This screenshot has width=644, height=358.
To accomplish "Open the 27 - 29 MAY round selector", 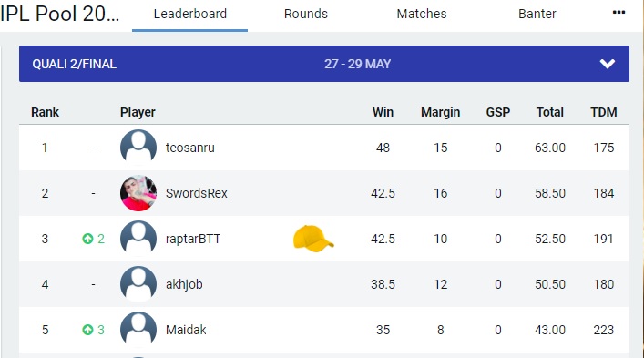I will pos(357,64).
